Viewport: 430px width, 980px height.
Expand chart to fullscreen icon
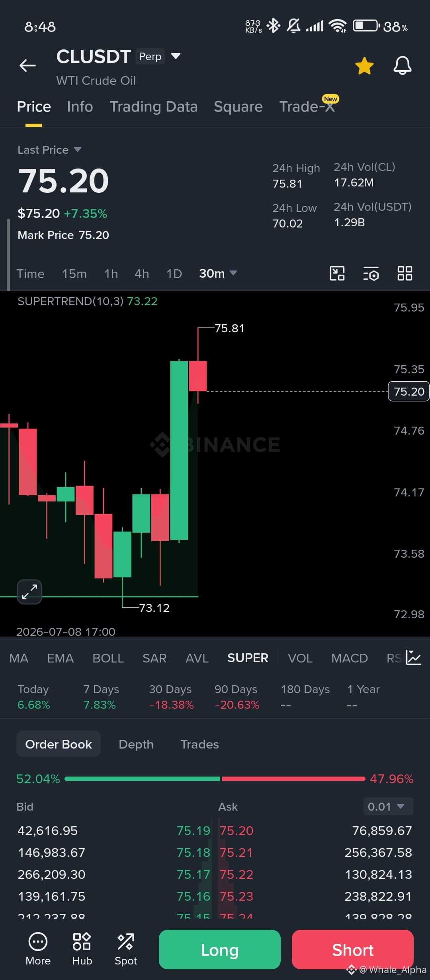tap(29, 592)
